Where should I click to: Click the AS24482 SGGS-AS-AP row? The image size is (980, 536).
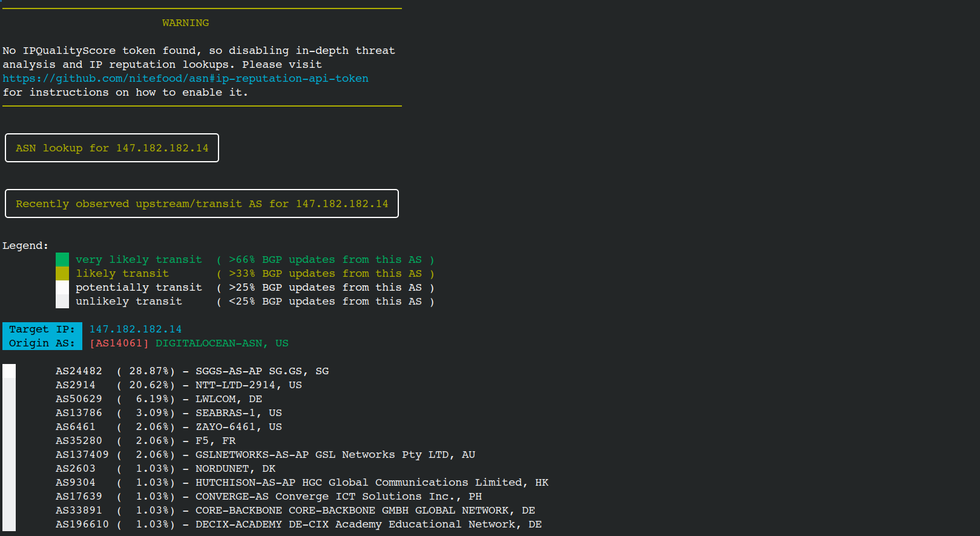coord(192,371)
